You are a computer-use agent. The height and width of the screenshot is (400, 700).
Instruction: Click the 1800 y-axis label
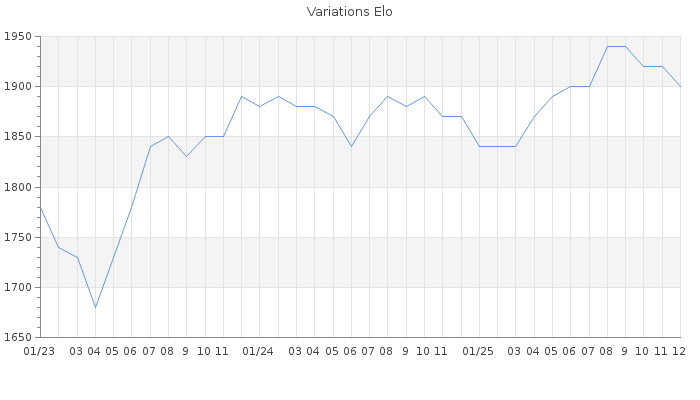tap(17, 187)
